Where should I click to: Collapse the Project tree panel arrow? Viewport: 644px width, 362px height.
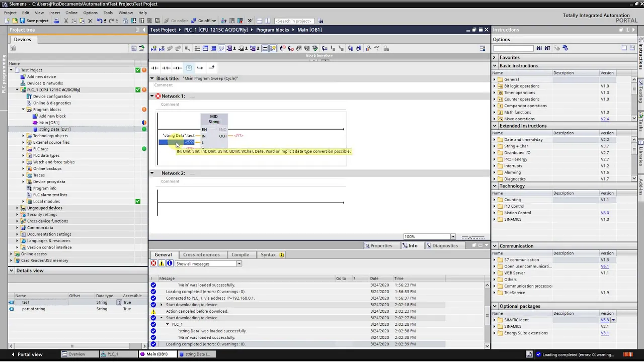point(143,30)
